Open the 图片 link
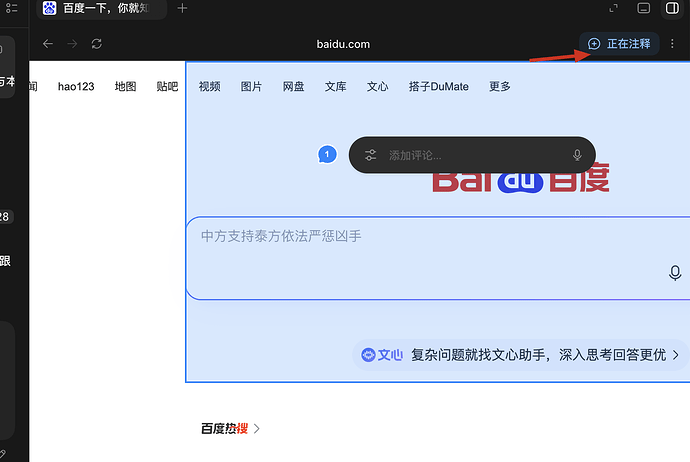690x462 pixels. pyautogui.click(x=251, y=86)
